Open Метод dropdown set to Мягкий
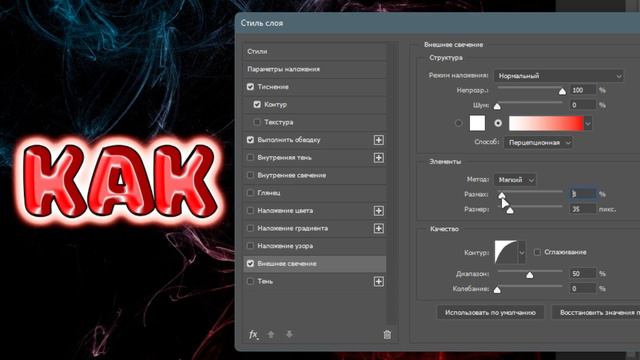 (515, 180)
